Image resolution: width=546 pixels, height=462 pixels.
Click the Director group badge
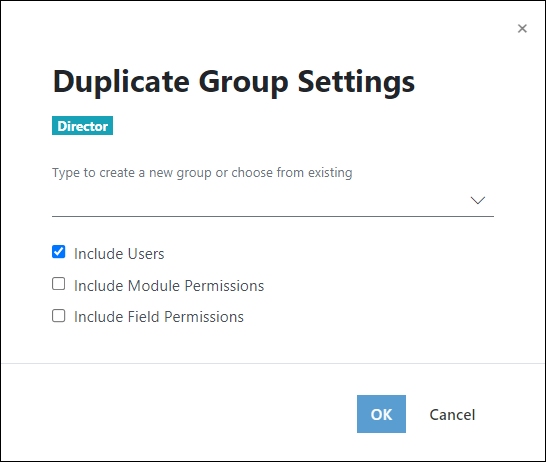83,126
